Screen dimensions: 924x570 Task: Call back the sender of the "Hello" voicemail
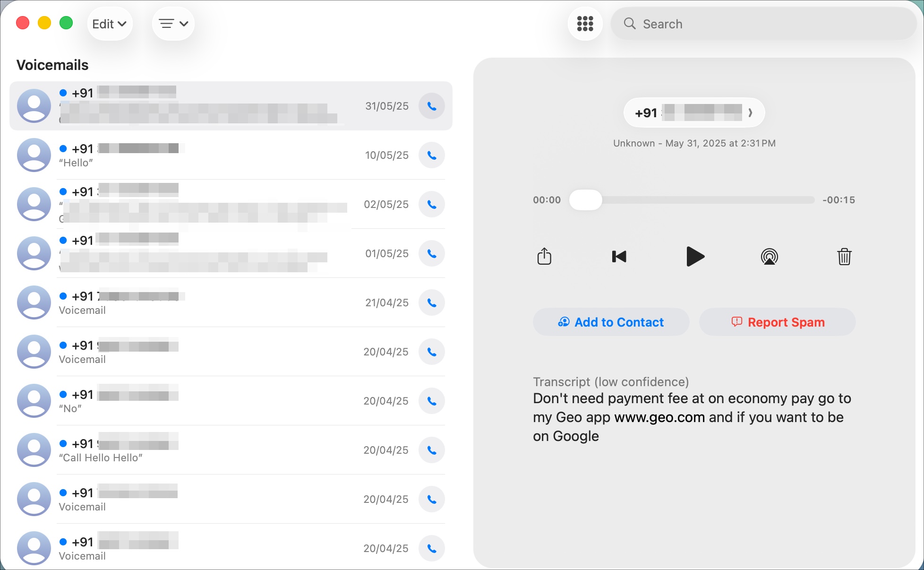pos(431,155)
